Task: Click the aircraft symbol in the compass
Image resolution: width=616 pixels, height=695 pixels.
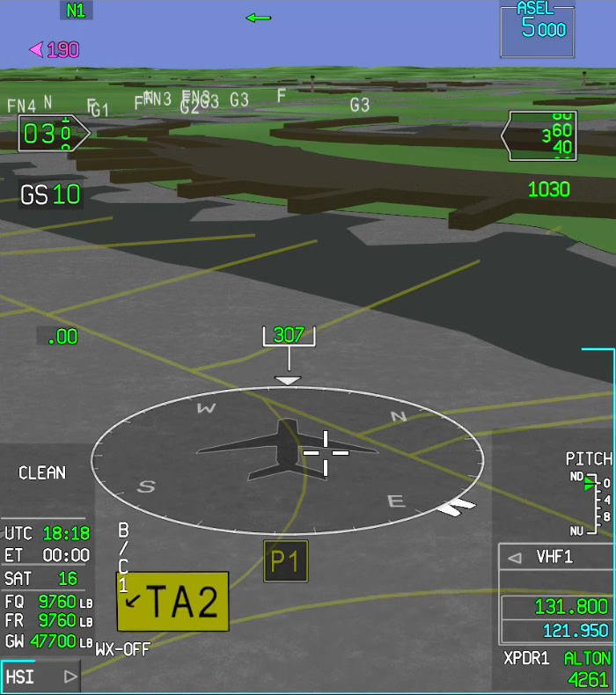Action: pyautogui.click(x=282, y=449)
